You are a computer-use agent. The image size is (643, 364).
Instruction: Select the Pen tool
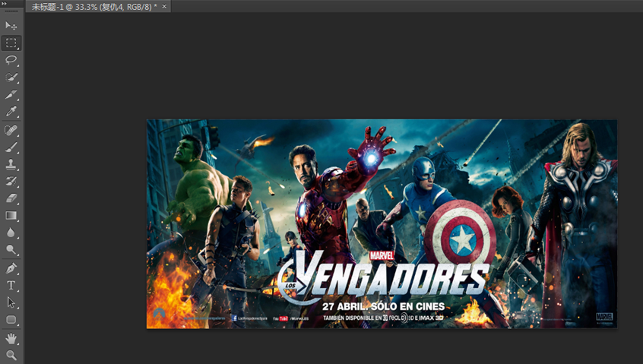coord(11,268)
